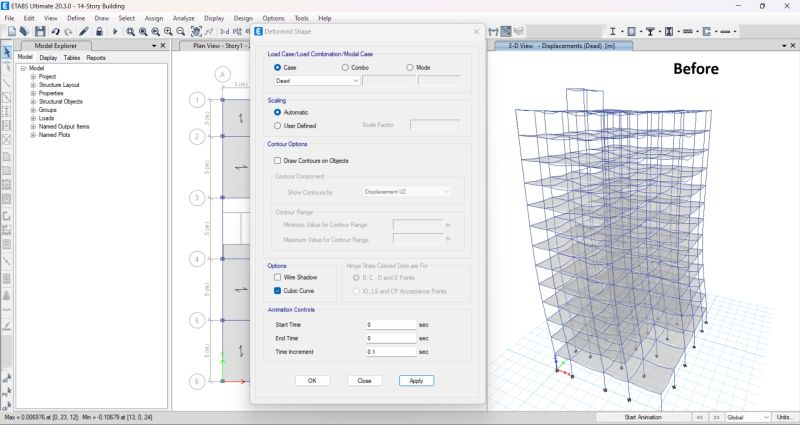Open the Analyze menu
Image resolution: width=800 pixels, height=425 pixels.
pyautogui.click(x=184, y=18)
